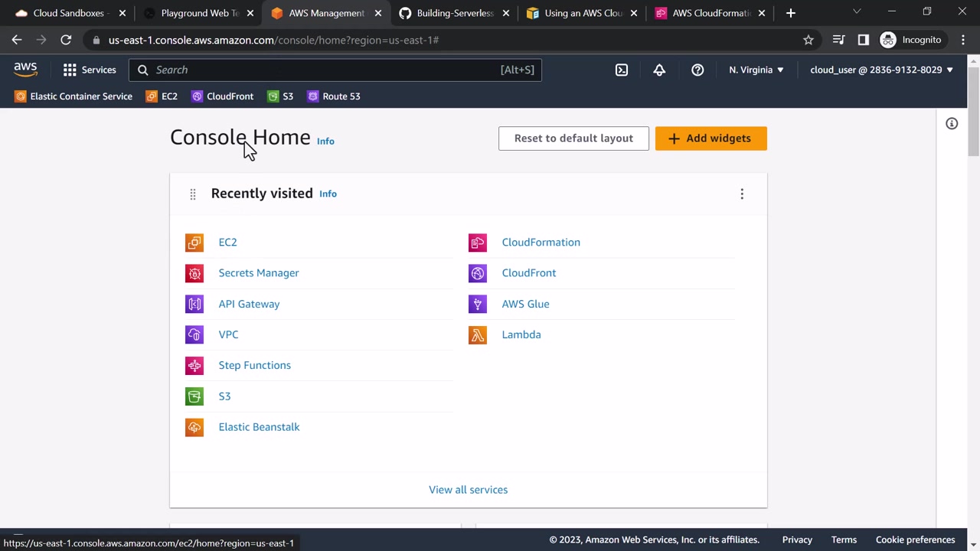Open the Chrome three-dot menu

tap(963, 40)
